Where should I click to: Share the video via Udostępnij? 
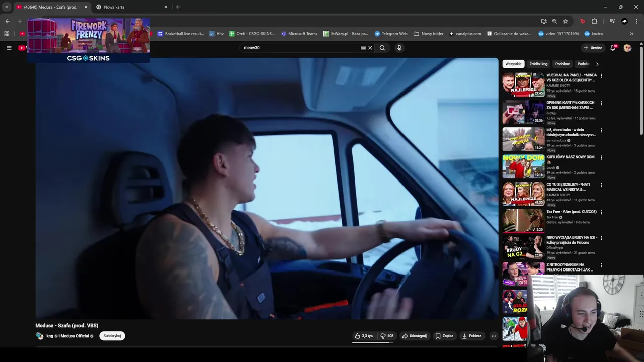[414, 336]
